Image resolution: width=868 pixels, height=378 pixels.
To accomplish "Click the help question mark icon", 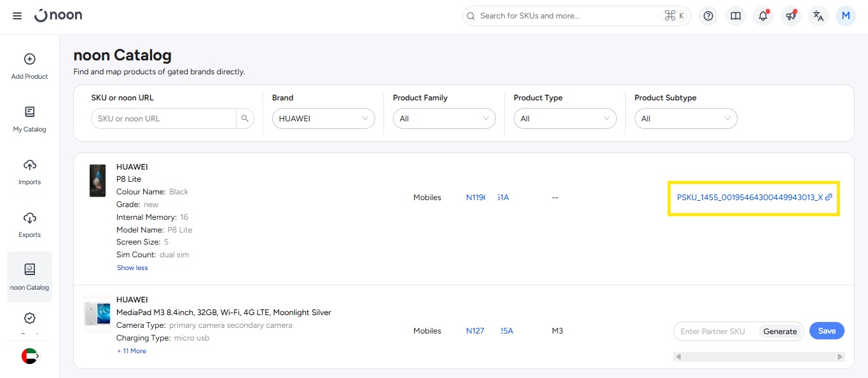I will coord(708,16).
